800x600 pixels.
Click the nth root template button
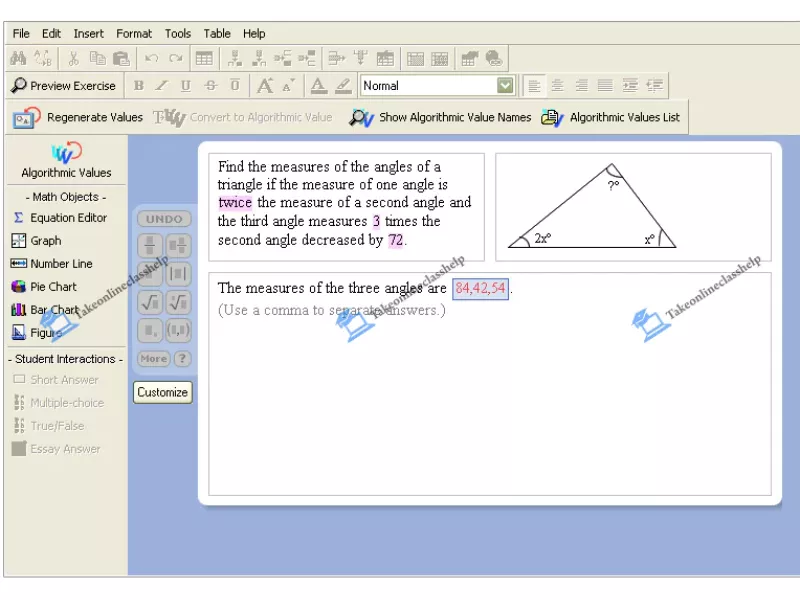[x=178, y=303]
